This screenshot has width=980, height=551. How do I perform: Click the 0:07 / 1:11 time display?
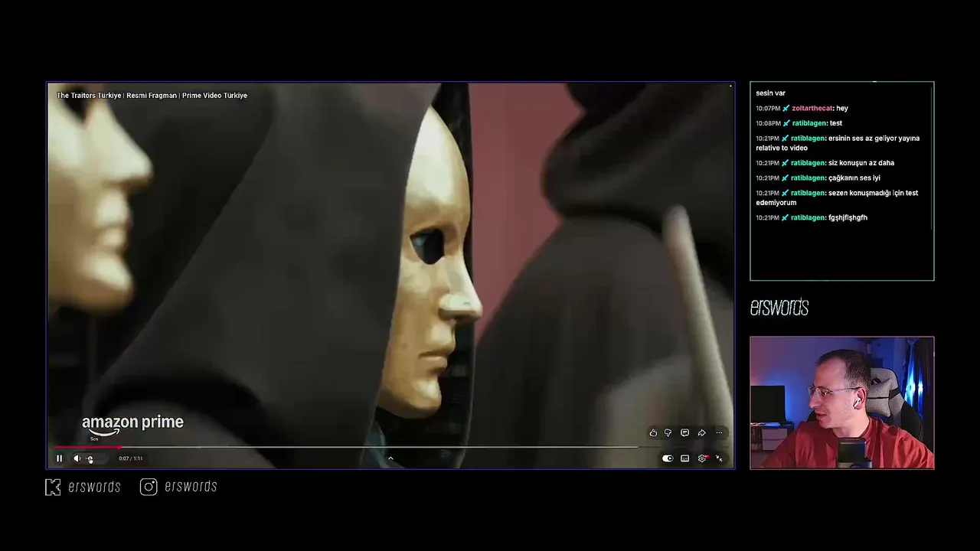point(131,458)
